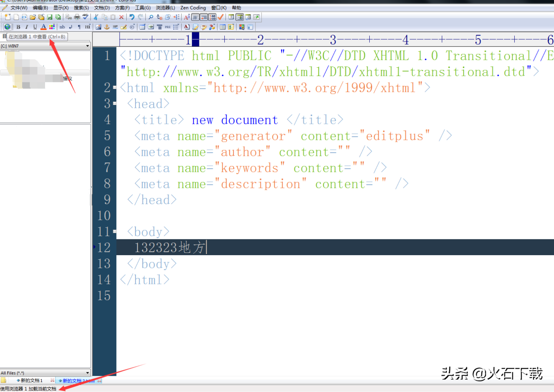The width and height of the screenshot is (554, 392).
Task: Click the new HTML page icon
Action: tap(24, 17)
